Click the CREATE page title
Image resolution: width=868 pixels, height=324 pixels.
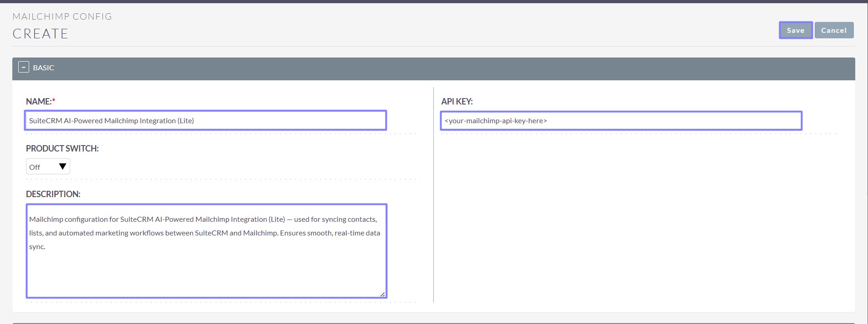(40, 34)
